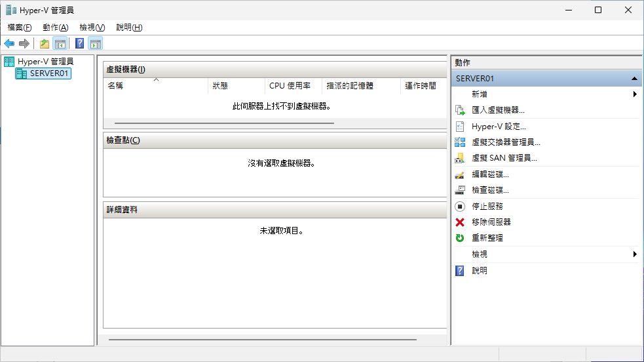644x362 pixels.
Task: Click the 編輯磁碟 disk edit icon
Action: 460,174
